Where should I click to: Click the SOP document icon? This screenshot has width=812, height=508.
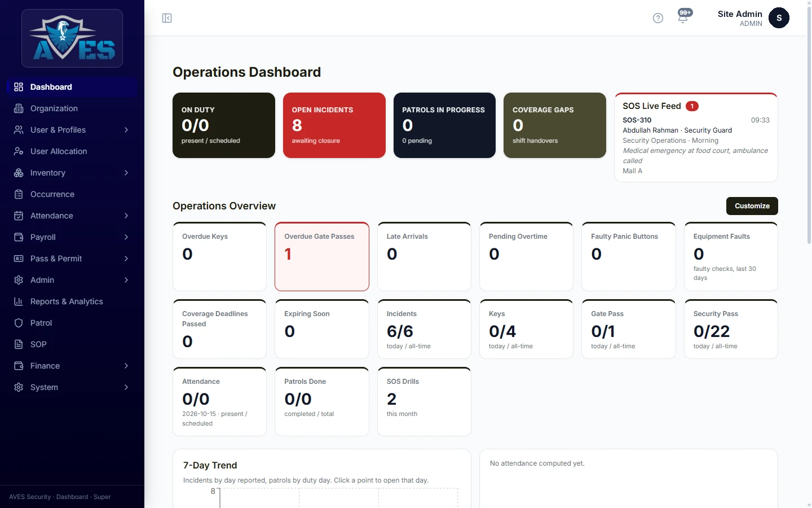(x=19, y=344)
